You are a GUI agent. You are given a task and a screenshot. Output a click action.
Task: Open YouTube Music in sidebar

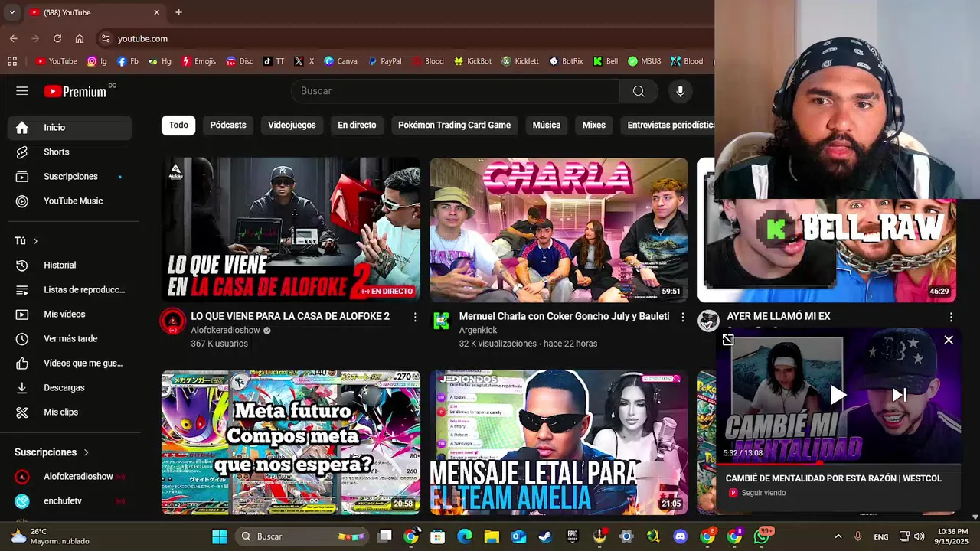pyautogui.click(x=70, y=201)
